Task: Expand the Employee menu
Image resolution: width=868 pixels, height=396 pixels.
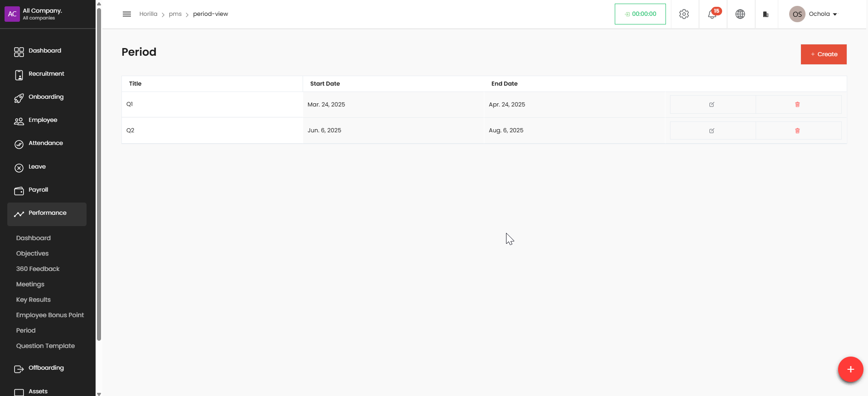Action: 47,121
